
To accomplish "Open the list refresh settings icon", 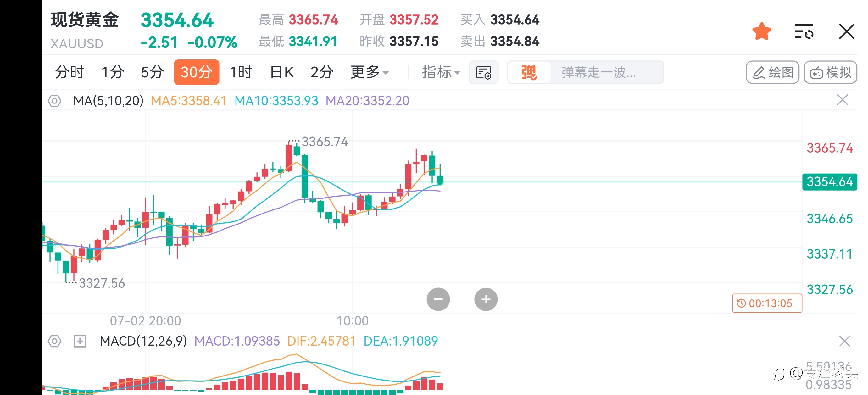I will tap(804, 31).
